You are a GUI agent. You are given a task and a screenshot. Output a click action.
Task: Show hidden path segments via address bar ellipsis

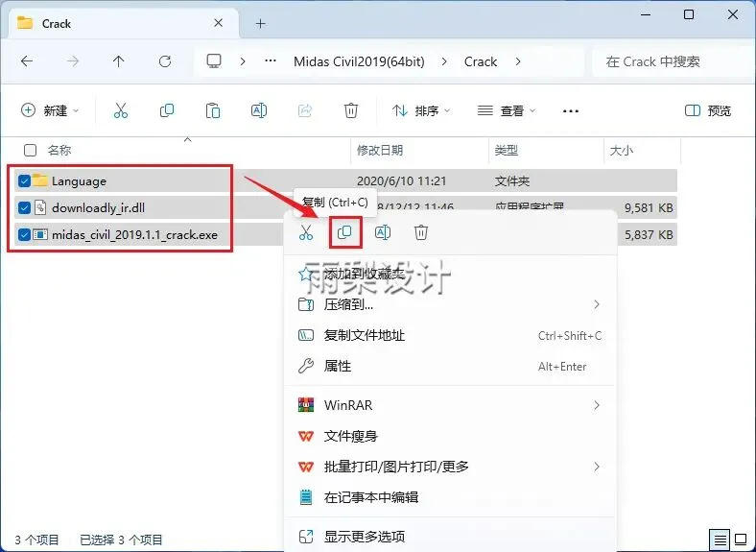[271, 61]
